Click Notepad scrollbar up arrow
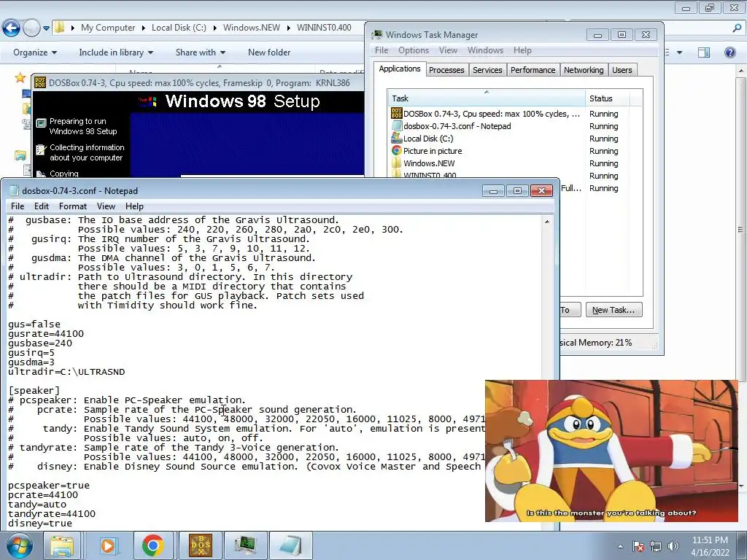747x560 pixels. [547, 222]
